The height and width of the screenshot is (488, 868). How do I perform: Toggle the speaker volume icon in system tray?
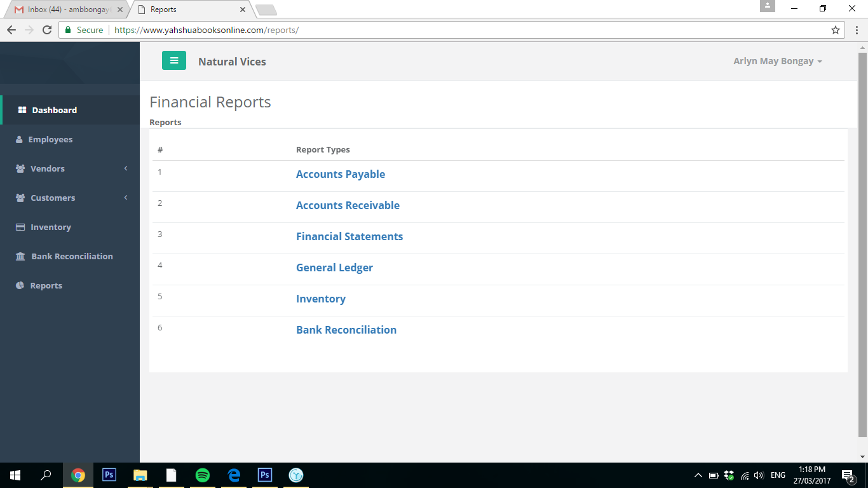tap(759, 475)
